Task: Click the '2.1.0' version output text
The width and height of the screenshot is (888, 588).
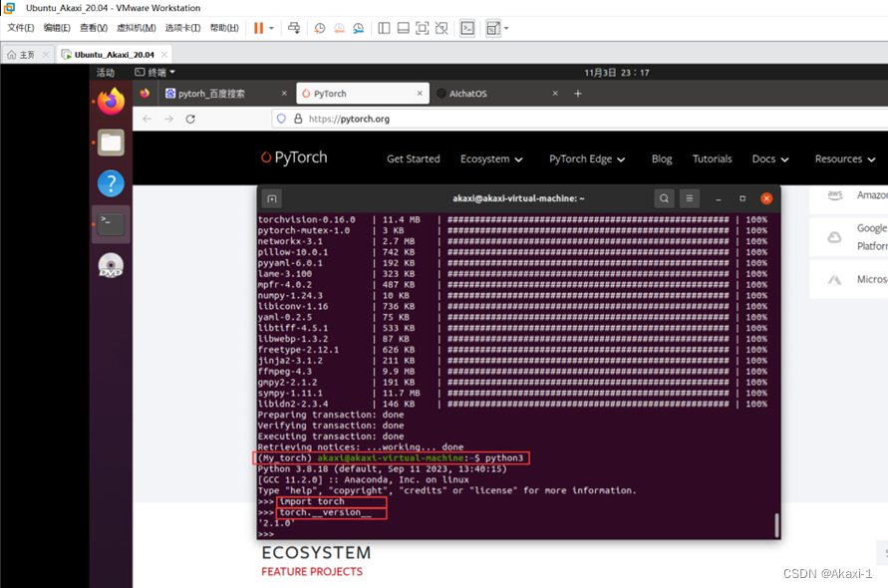Action: [x=276, y=523]
